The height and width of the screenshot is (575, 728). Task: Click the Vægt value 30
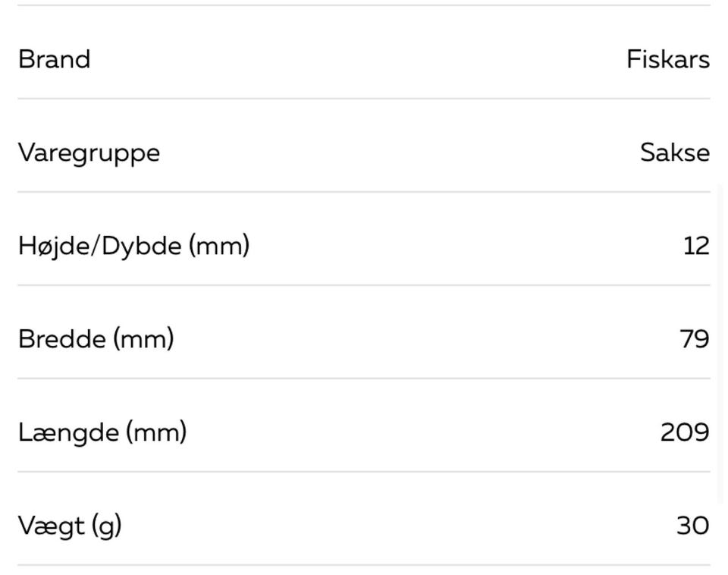[x=692, y=526]
